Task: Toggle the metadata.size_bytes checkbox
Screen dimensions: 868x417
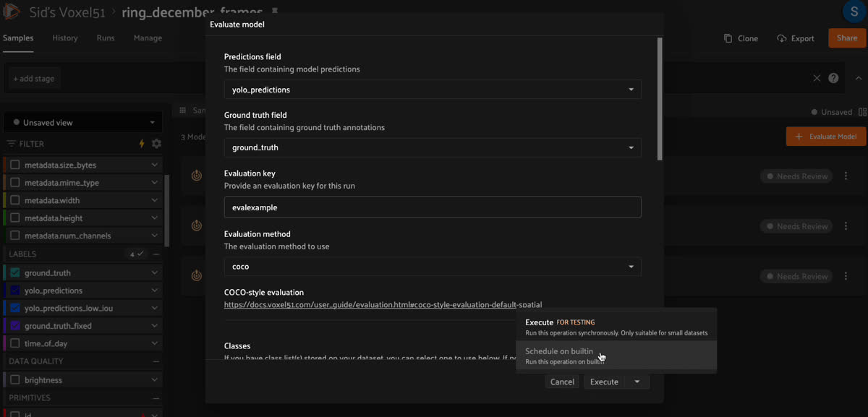Action: click(15, 165)
